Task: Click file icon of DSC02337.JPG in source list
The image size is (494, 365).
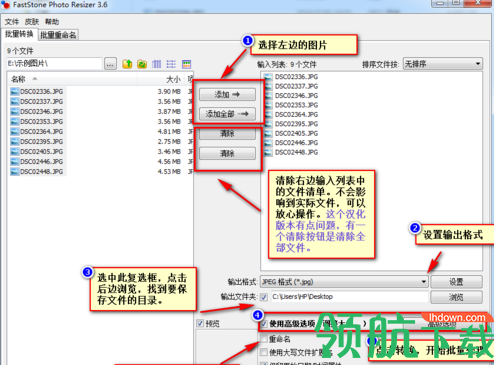Action: tap(15, 101)
